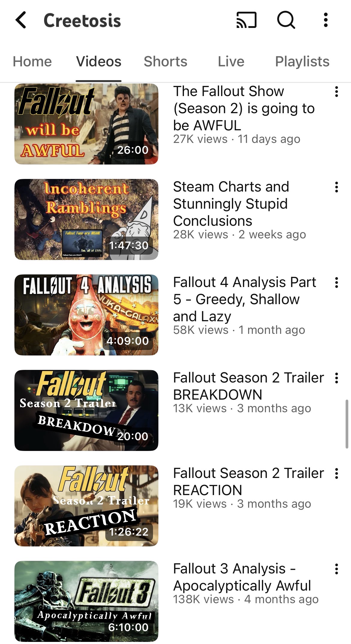351x644 pixels.
Task: Open options for Fallout Show Season 2 video
Action: (x=337, y=92)
